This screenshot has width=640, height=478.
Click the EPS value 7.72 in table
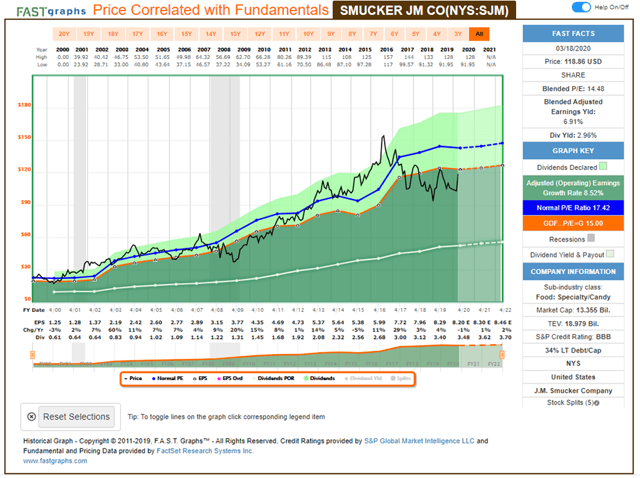(402, 324)
